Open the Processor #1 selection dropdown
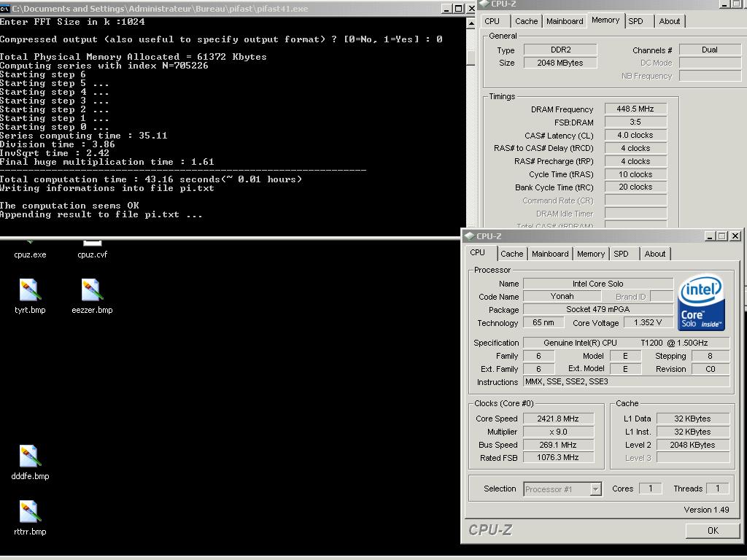The width and height of the screenshot is (747, 560). click(595, 489)
